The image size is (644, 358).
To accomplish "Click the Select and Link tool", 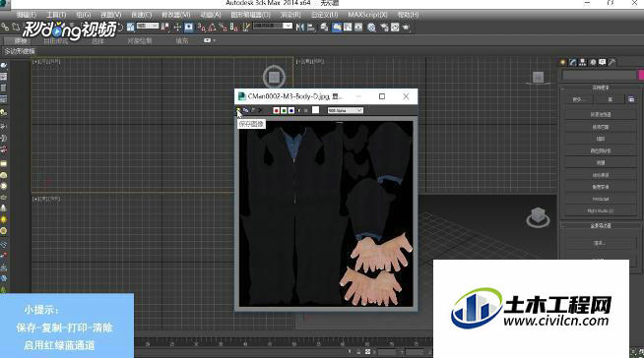I will tap(5, 28).
